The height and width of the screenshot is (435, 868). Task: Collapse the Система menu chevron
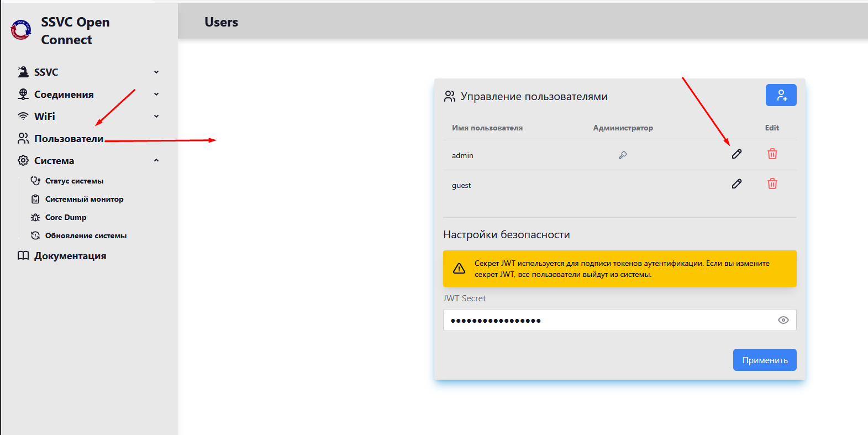coord(156,161)
